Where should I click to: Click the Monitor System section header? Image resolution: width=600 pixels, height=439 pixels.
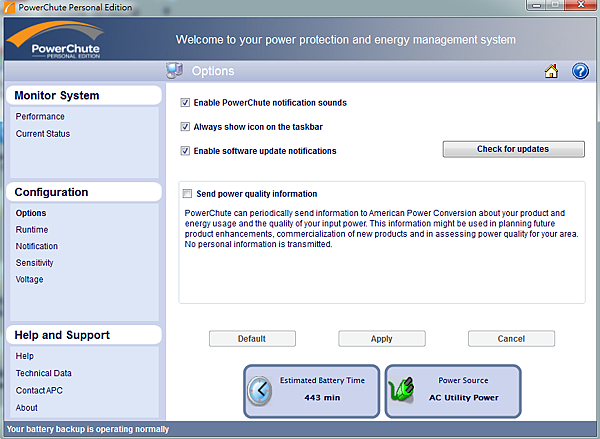[x=84, y=95]
